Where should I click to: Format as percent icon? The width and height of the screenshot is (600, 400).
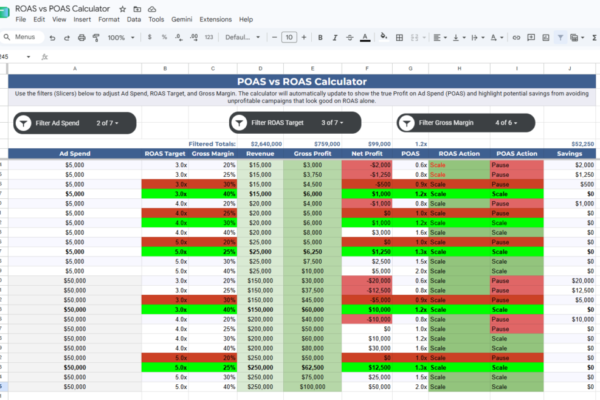coord(164,37)
